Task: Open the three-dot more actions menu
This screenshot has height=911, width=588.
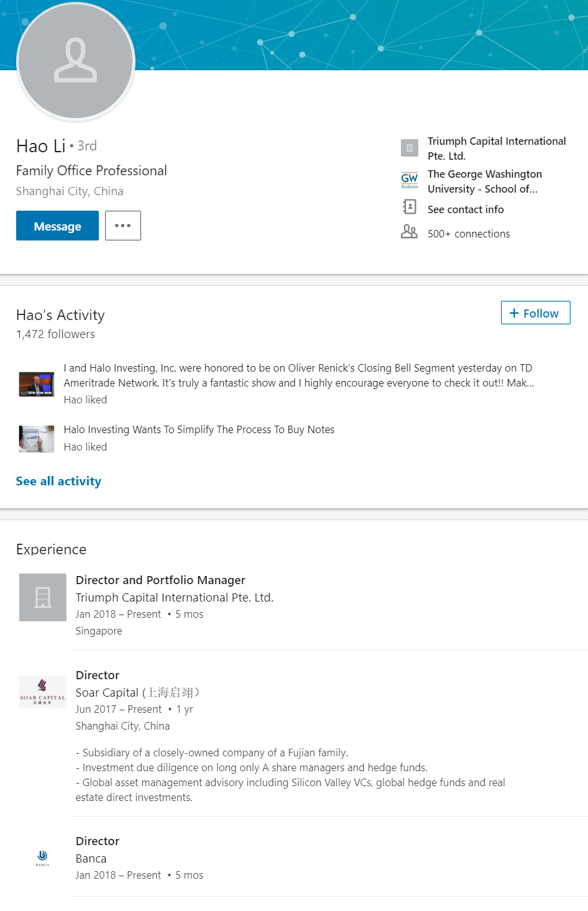Action: 122,225
